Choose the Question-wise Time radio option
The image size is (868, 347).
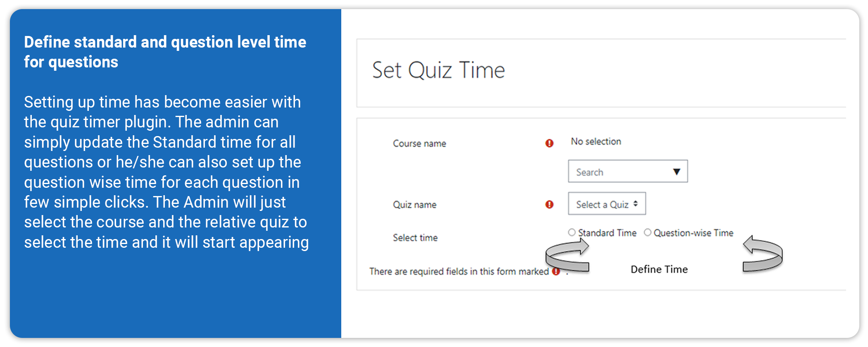(x=647, y=232)
